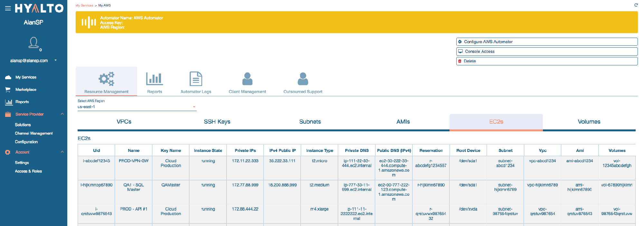The image size is (644, 226).
Task: Click the Service Provider briefcase icon
Action: point(8,114)
